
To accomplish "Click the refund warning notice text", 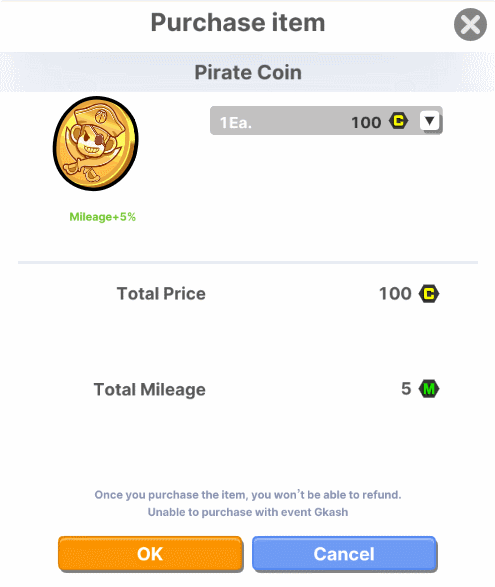I will [248, 495].
